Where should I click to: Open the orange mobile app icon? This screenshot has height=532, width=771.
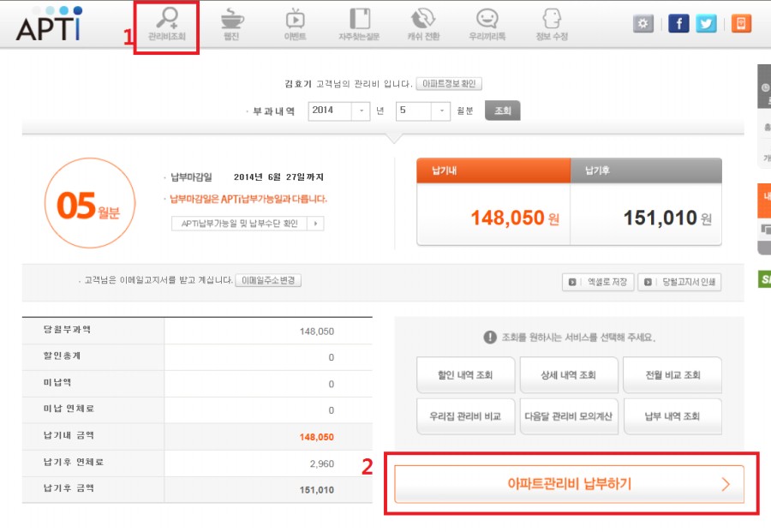click(741, 23)
